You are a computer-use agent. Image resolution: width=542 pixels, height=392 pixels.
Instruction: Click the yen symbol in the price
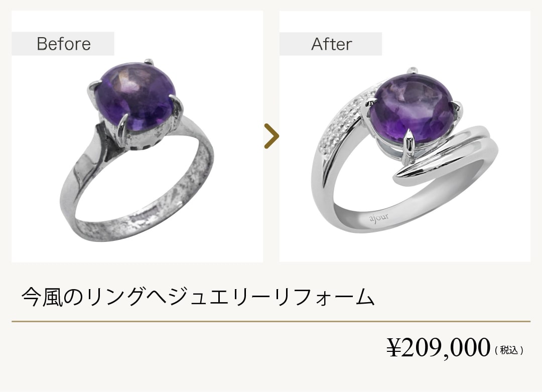(x=394, y=348)
